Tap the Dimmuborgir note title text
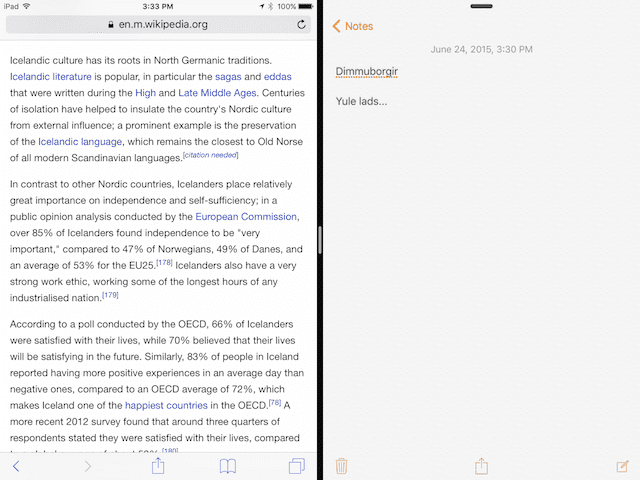 click(367, 72)
